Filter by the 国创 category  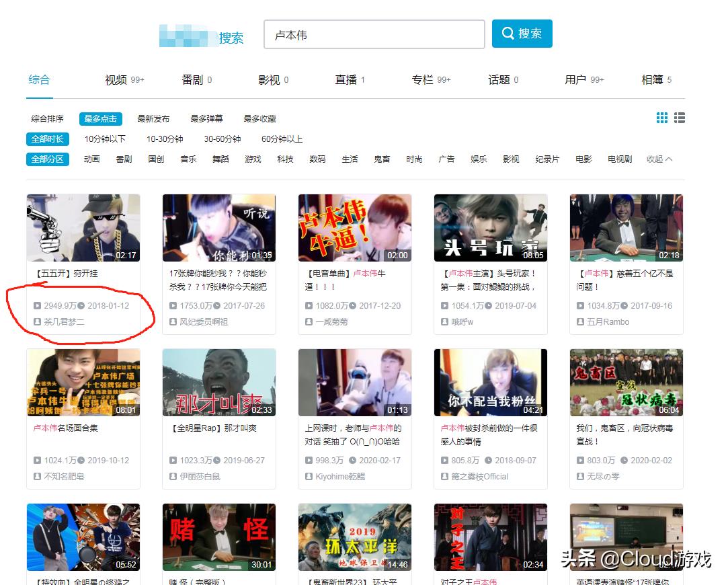click(157, 159)
